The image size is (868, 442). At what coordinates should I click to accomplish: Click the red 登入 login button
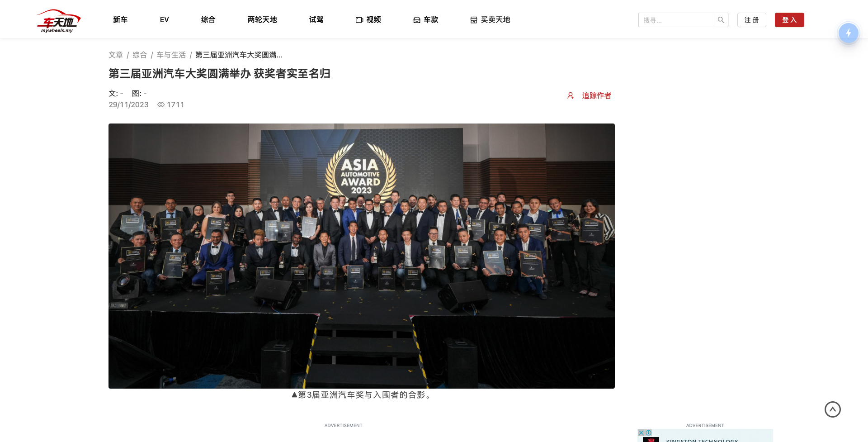pyautogui.click(x=789, y=20)
